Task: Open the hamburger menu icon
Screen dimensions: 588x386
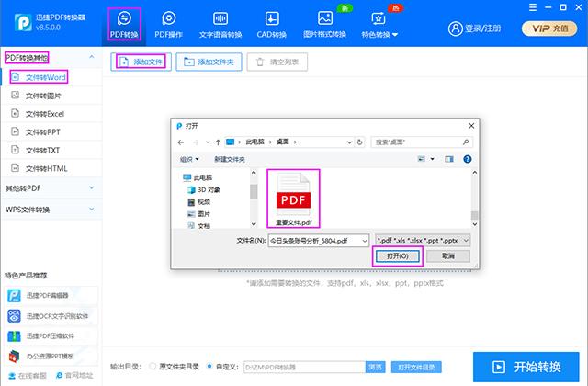Action: coord(533,7)
